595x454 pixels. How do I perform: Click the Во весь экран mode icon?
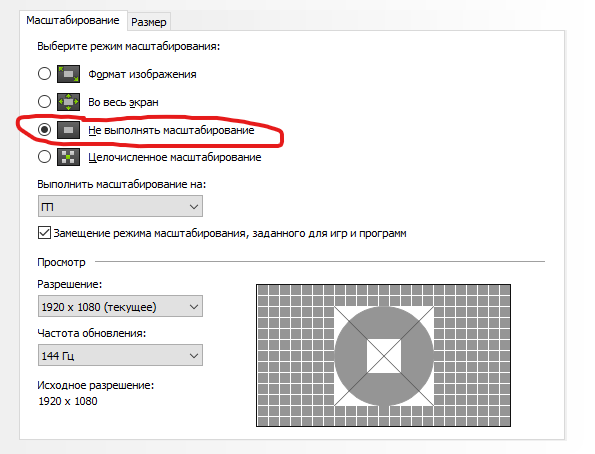(68, 102)
